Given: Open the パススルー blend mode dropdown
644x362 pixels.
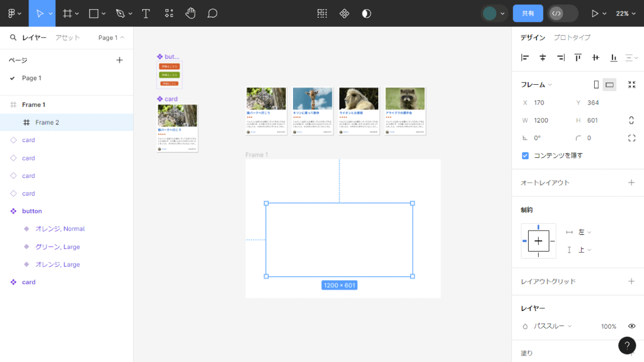Looking at the screenshot, I should pyautogui.click(x=552, y=326).
